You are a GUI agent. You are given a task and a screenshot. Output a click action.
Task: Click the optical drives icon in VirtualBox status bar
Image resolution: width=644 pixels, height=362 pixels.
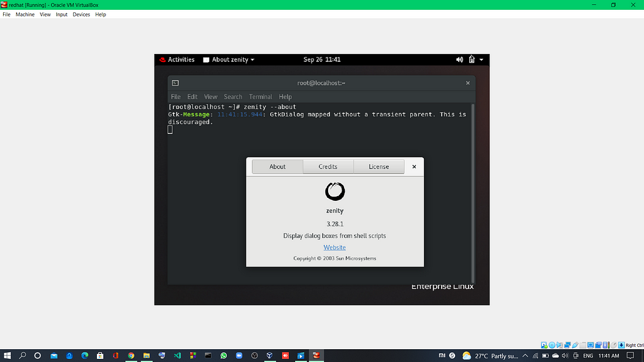click(x=551, y=344)
